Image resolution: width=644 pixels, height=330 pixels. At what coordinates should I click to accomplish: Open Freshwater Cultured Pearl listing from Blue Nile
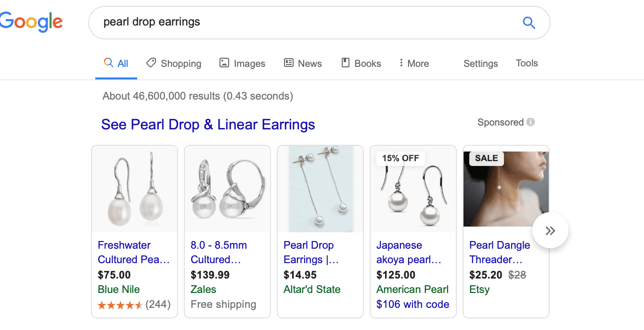[134, 252]
